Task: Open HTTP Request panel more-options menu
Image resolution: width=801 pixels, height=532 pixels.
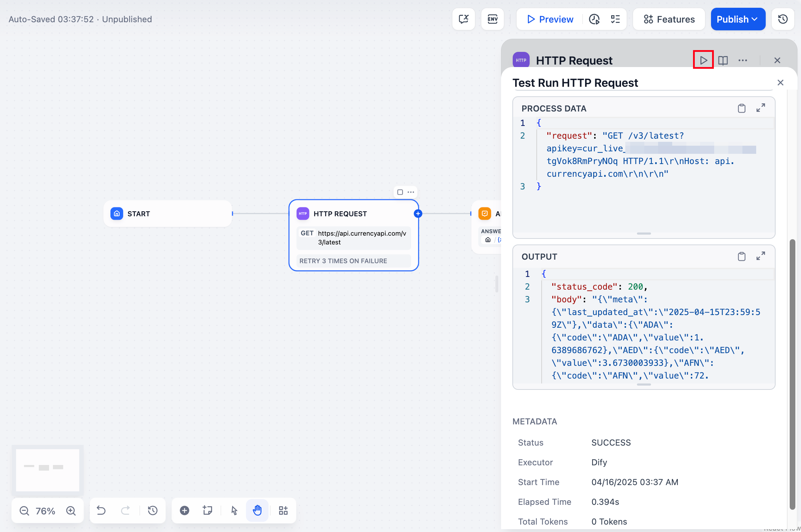Action: (742, 60)
